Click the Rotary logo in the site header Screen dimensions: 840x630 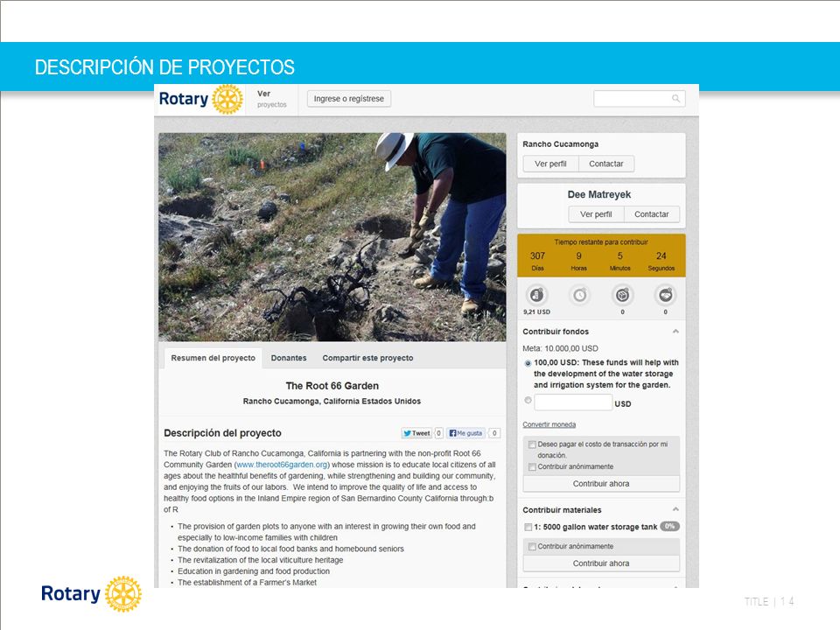pyautogui.click(x=201, y=99)
